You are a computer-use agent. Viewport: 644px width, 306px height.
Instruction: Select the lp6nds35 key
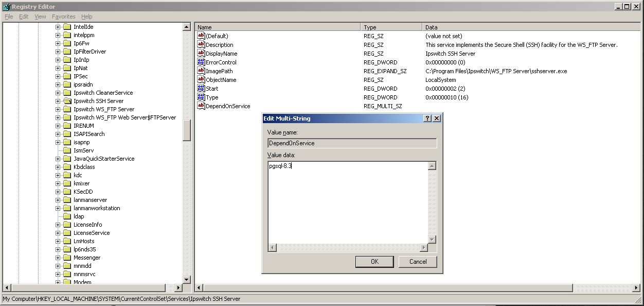(85, 249)
